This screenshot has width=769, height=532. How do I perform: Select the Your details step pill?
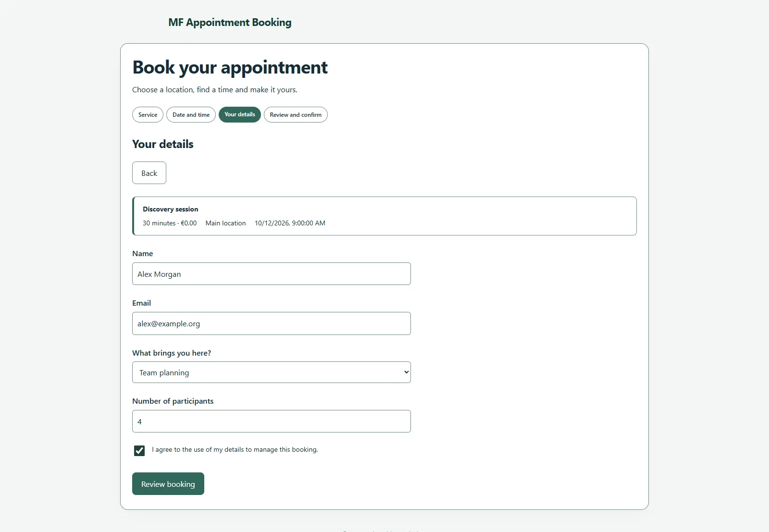239,114
